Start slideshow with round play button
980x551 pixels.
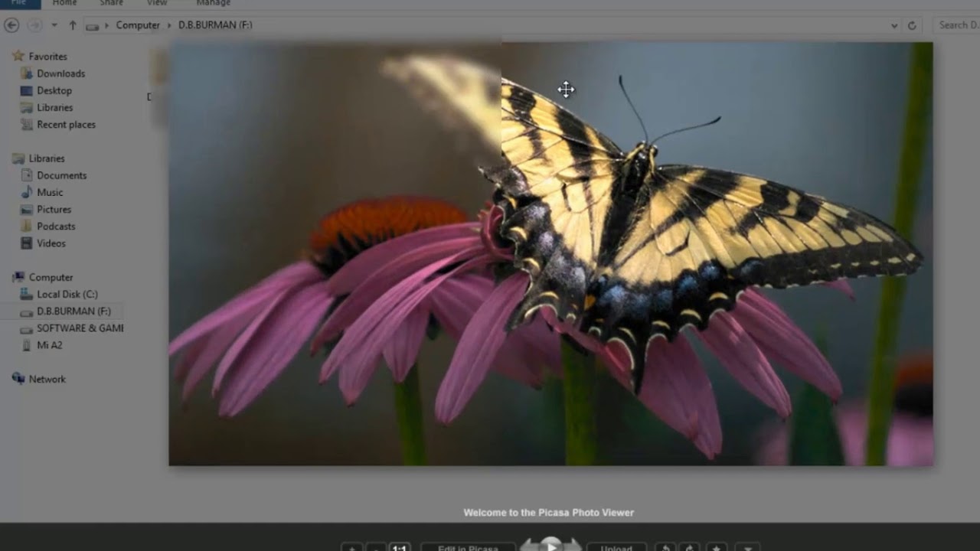point(551,544)
